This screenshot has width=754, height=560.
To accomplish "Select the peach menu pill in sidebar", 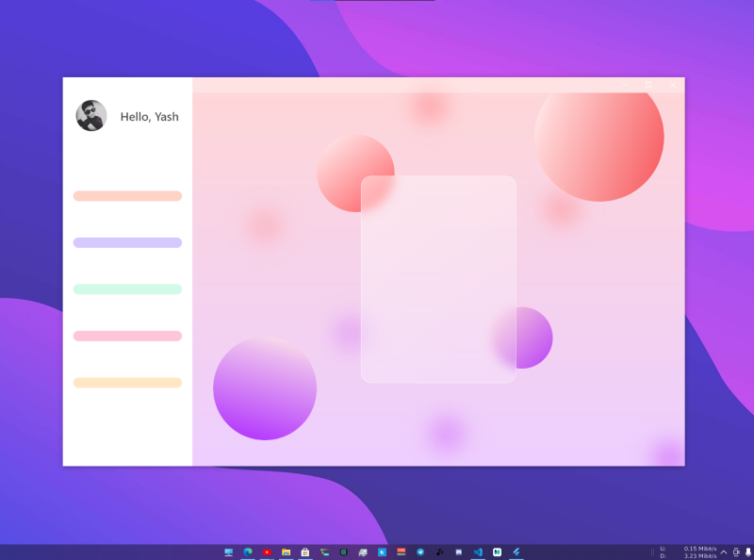I will tap(127, 196).
